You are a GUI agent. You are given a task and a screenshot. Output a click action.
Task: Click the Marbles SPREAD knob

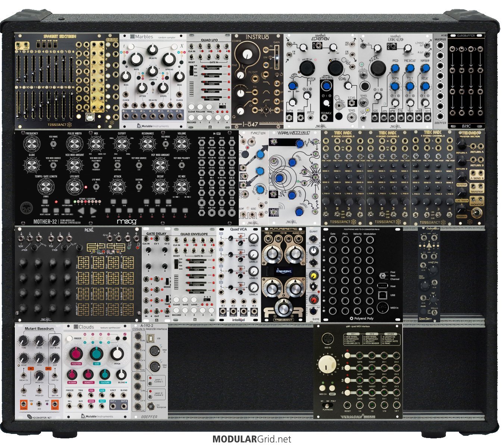(x=169, y=59)
